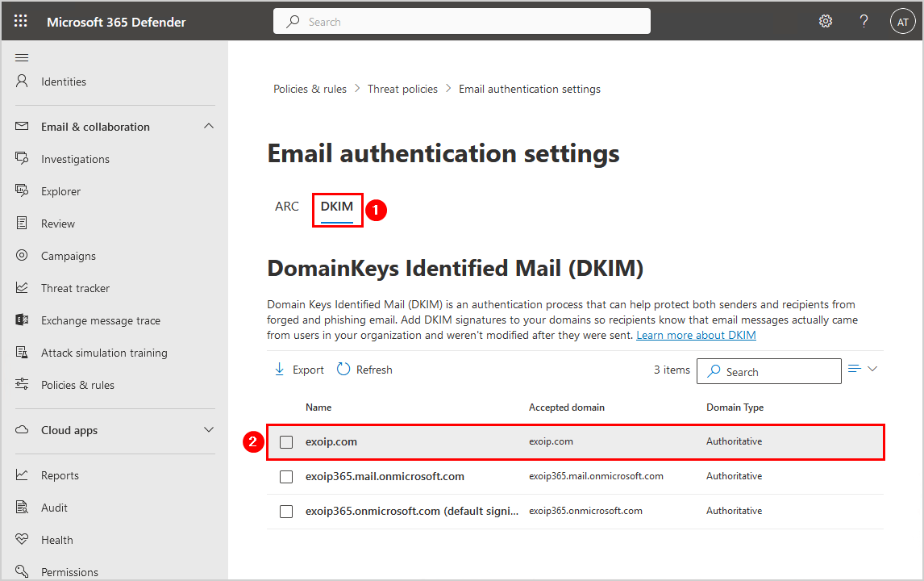Select the exoip.com row checkbox

[x=286, y=441]
